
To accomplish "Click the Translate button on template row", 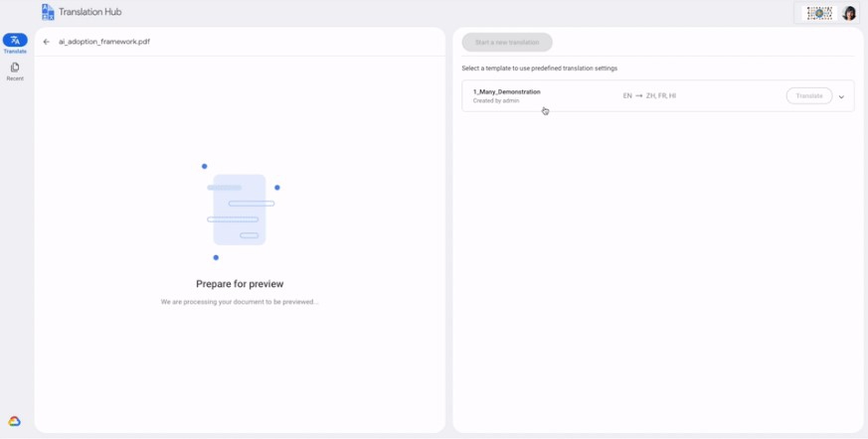I will pos(808,95).
